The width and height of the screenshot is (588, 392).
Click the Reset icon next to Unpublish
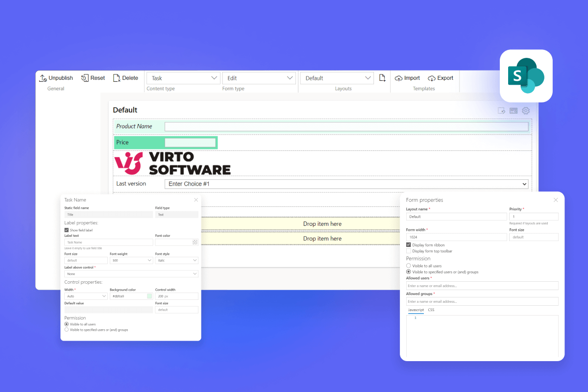[83, 77]
